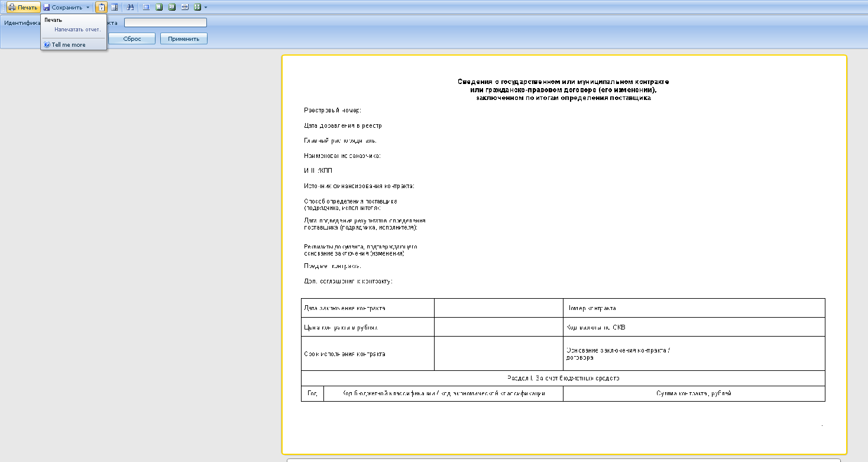Click 'Раздел I. За счет бюджетных средств' row
The image size is (868, 462).
563,378
